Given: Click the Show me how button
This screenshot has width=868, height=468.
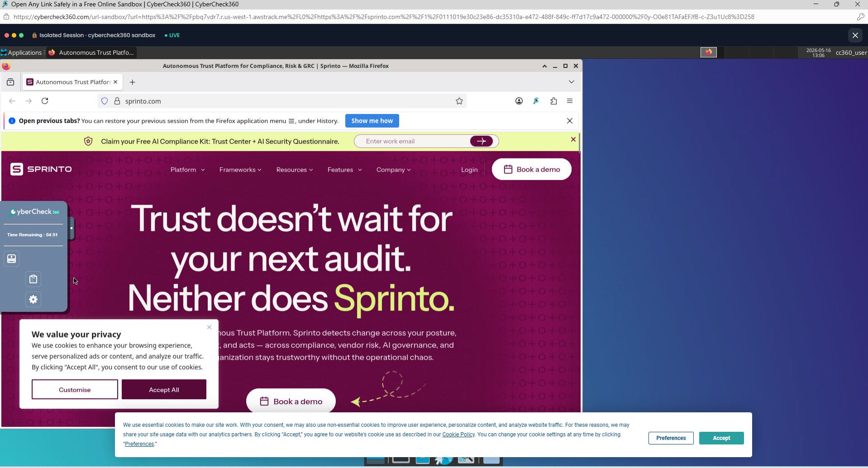Looking at the screenshot, I should click(x=372, y=121).
